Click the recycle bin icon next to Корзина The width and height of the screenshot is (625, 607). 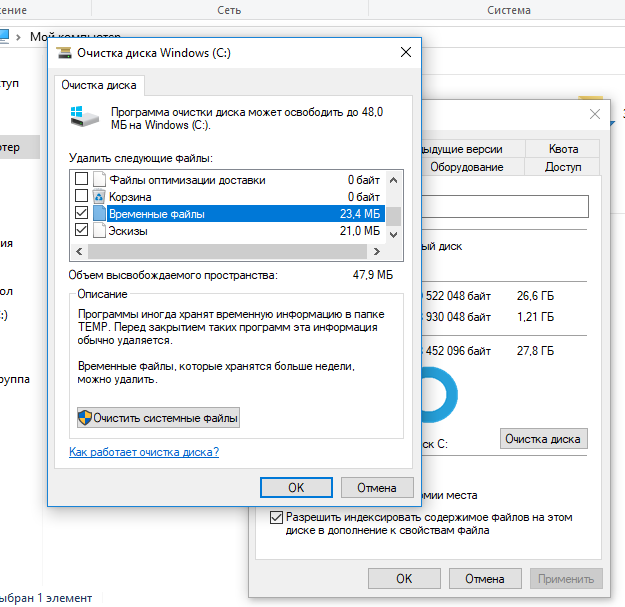click(x=99, y=196)
